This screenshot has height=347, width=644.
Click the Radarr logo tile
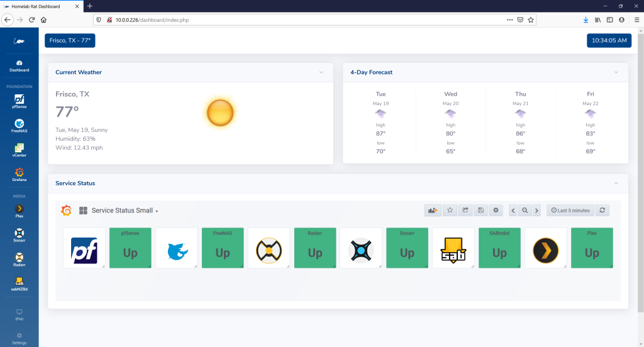point(269,248)
